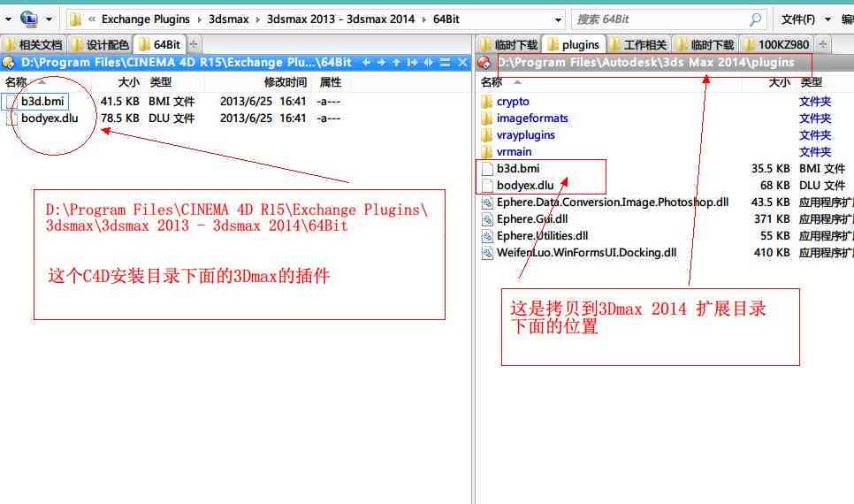Click the send-to-other-pane arrow icon in left pane

coord(412,63)
